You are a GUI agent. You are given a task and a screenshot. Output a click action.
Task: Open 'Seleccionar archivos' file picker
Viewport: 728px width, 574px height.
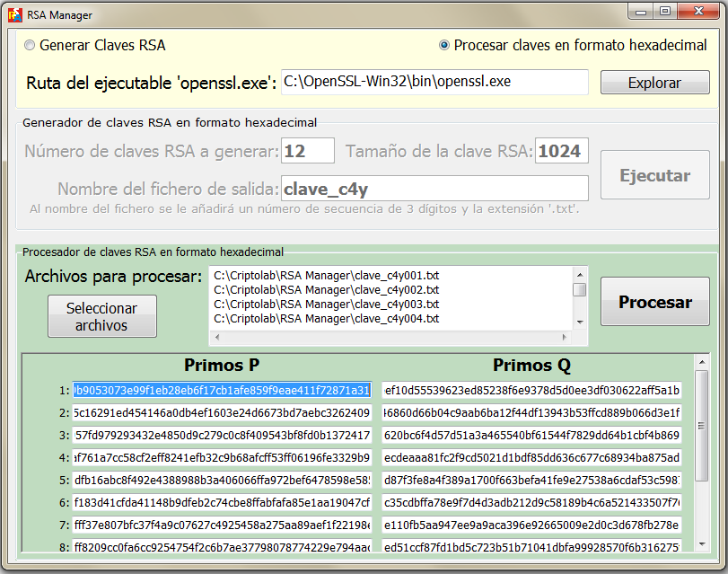[x=101, y=316]
